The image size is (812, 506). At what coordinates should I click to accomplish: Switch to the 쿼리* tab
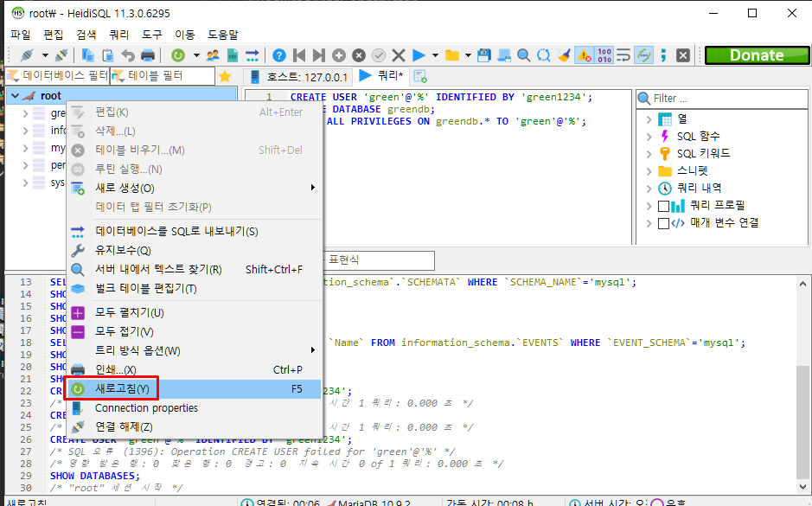(382, 75)
